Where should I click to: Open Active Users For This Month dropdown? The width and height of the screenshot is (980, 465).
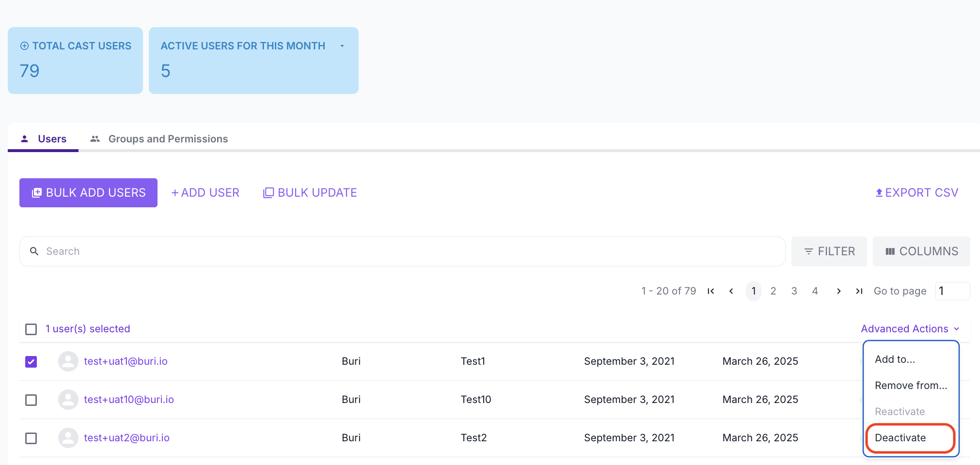tap(342, 46)
